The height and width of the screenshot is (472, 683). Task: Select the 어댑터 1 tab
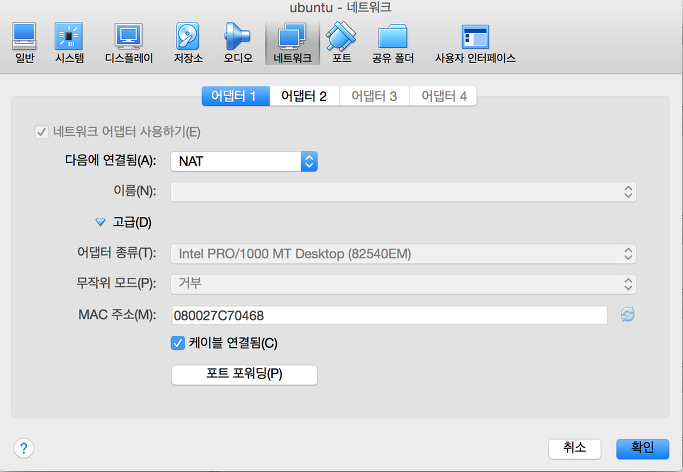236,96
